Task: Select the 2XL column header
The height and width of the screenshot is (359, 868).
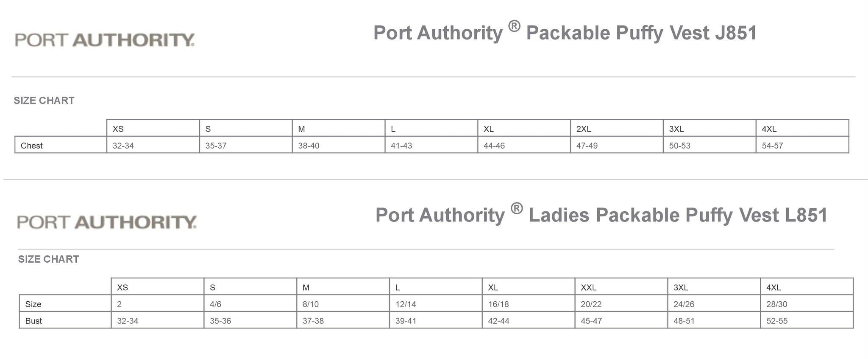Action: coord(617,128)
